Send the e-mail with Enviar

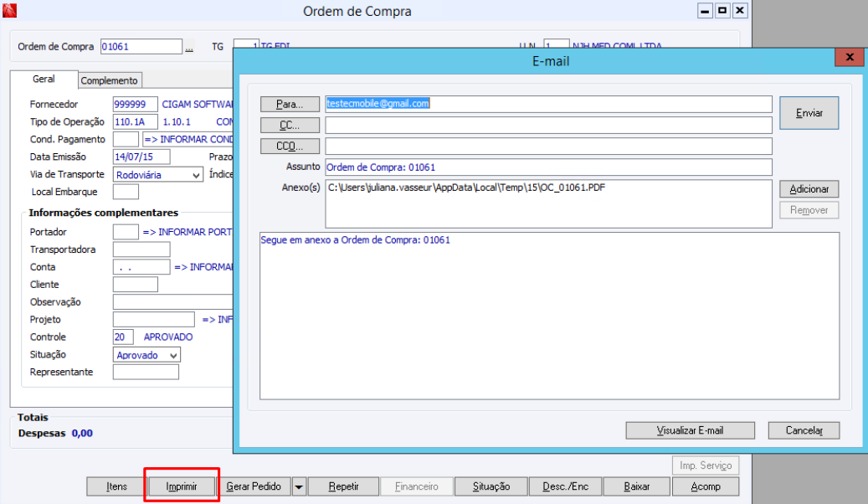pos(809,113)
